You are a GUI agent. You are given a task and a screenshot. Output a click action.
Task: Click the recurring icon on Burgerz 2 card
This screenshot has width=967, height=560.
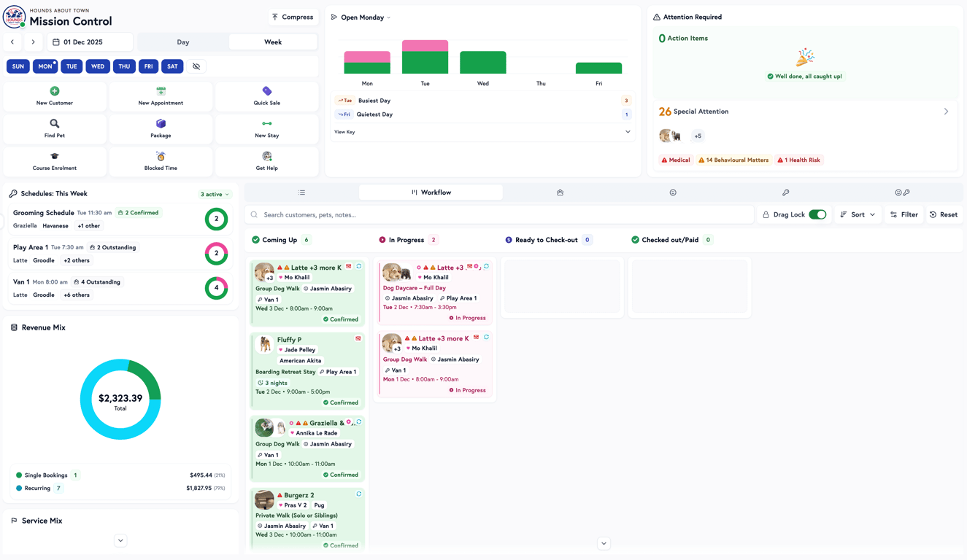point(359,494)
